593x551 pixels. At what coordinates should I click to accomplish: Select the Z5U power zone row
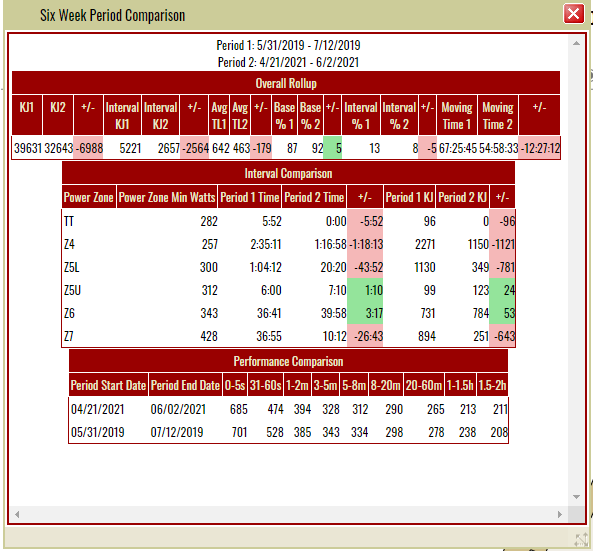tap(289, 290)
